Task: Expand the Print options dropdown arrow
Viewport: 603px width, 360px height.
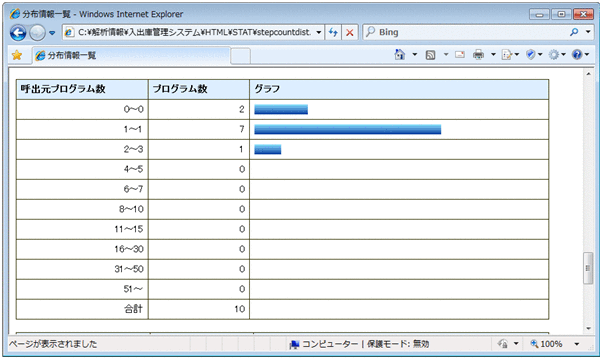Action: pyautogui.click(x=493, y=55)
